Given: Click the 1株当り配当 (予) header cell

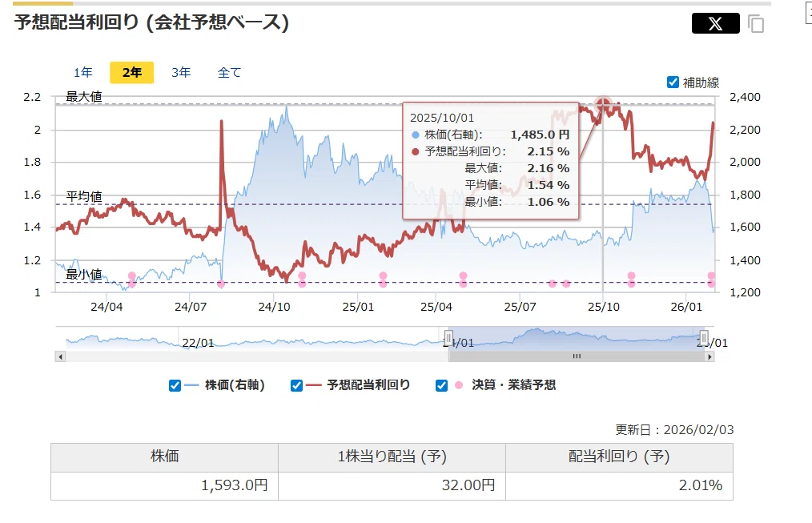Looking at the screenshot, I should tap(392, 457).
